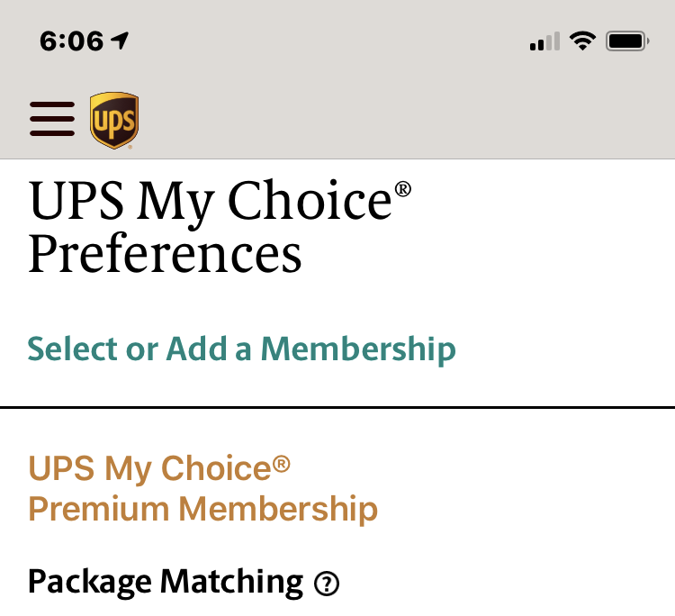Tap the registered symbol after page title Choice
Viewport: 675px width, 616px height.
click(402, 189)
